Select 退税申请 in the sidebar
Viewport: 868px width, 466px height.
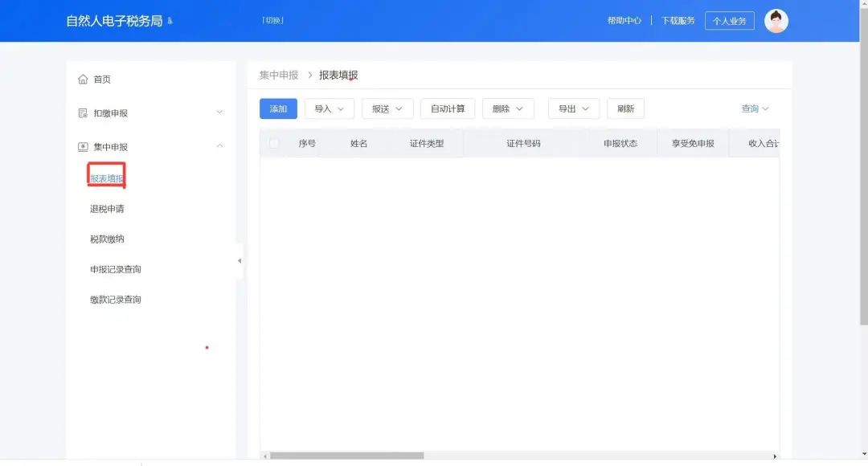point(107,209)
